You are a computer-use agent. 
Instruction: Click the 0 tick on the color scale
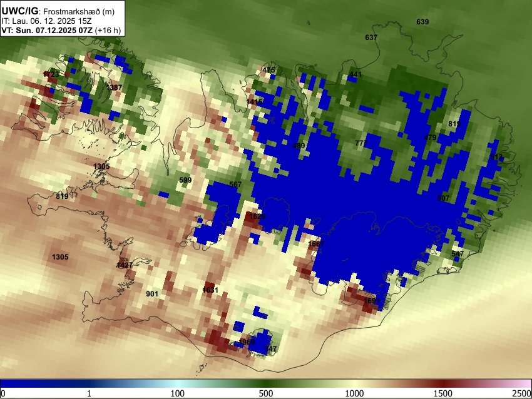(3, 393)
